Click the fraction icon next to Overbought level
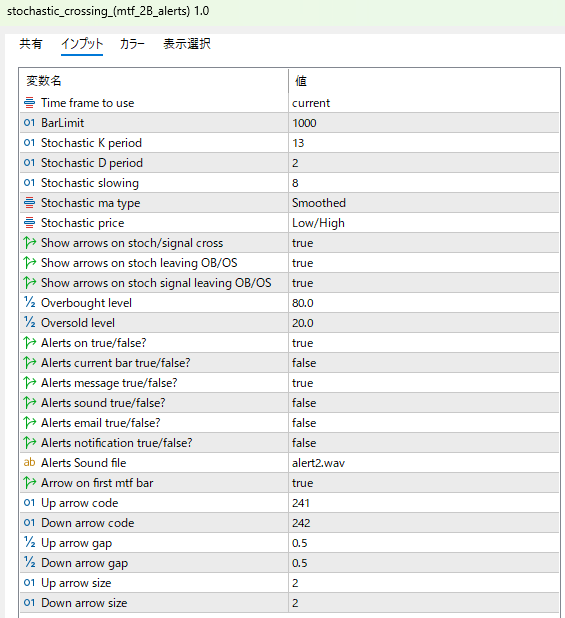This screenshot has width=565, height=618. pos(30,303)
